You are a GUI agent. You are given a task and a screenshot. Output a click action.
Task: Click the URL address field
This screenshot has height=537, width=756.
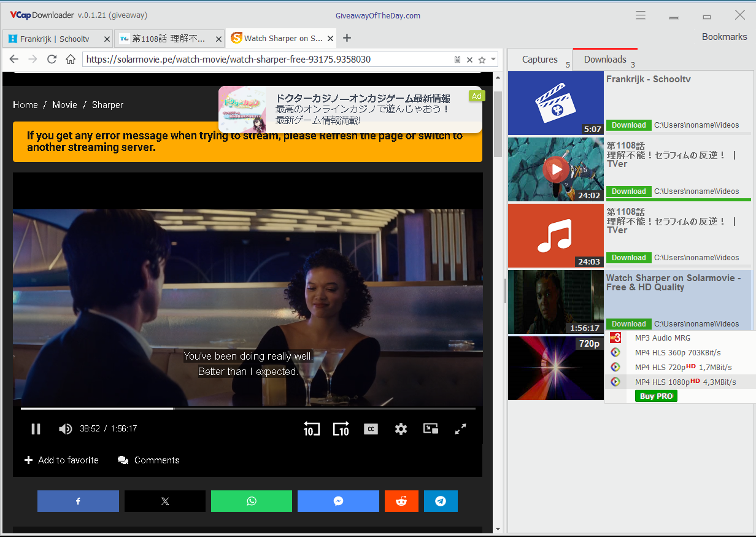point(267,60)
